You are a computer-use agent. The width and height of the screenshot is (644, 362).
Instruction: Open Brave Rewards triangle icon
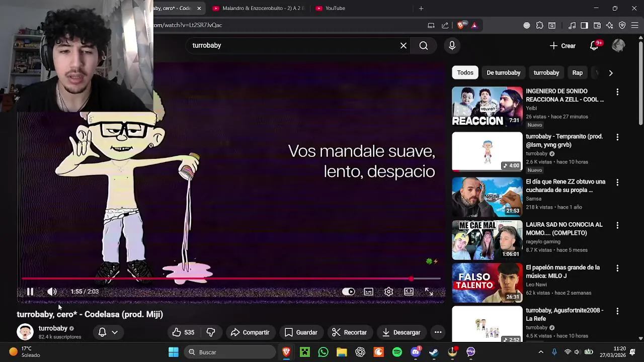pos(474,25)
